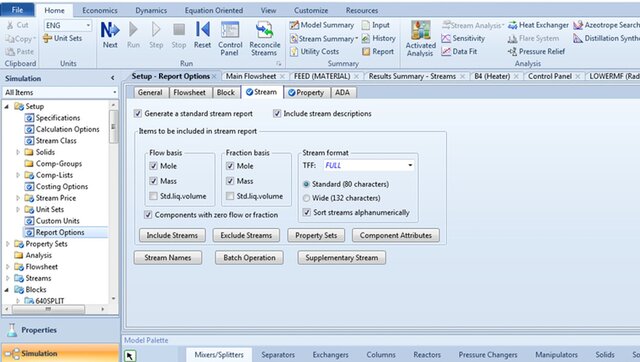Click the Unit Sets icon

[x=47, y=38]
